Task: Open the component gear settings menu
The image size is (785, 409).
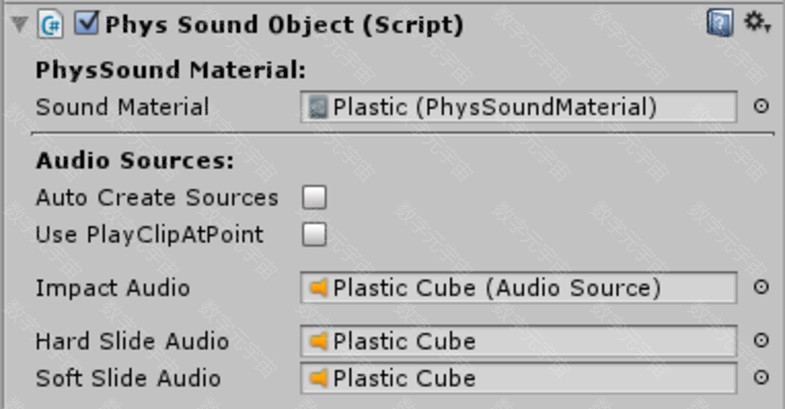Action: click(756, 23)
